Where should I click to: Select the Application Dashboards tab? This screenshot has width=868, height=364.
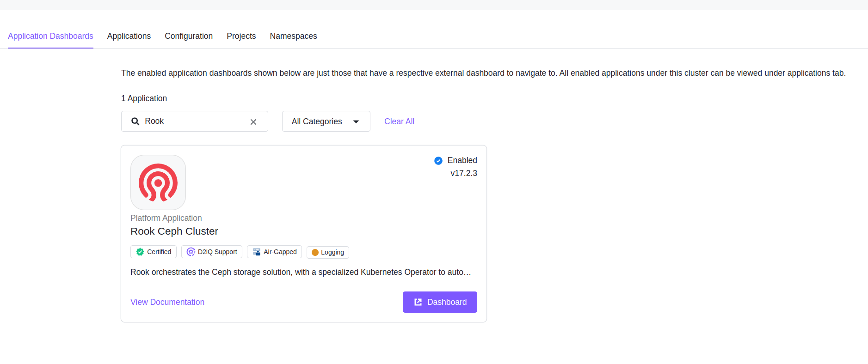50,36
